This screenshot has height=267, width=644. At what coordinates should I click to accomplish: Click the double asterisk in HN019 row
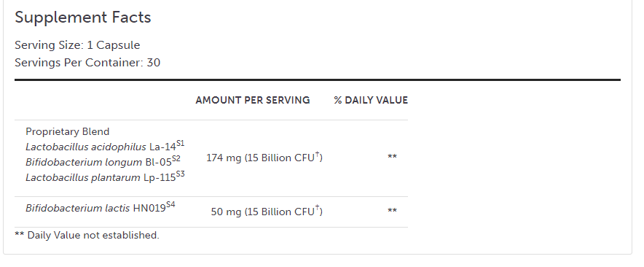coord(392,211)
